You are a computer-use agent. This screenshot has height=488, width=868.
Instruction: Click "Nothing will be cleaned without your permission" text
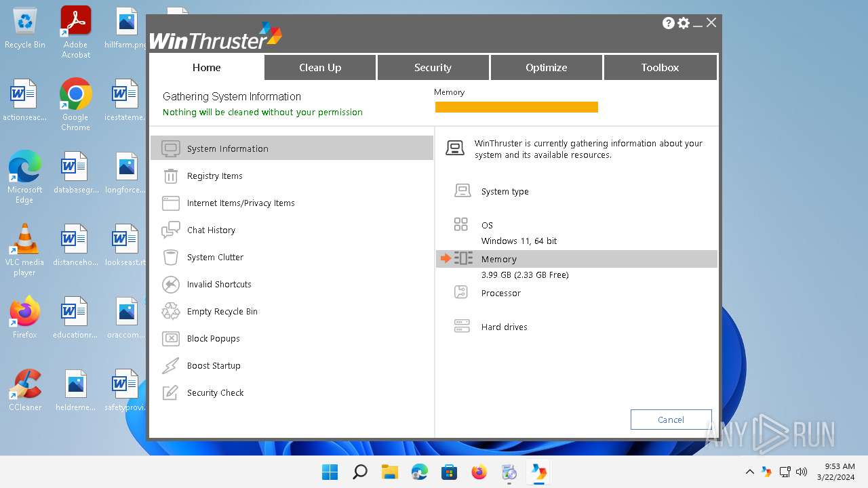[x=262, y=112]
